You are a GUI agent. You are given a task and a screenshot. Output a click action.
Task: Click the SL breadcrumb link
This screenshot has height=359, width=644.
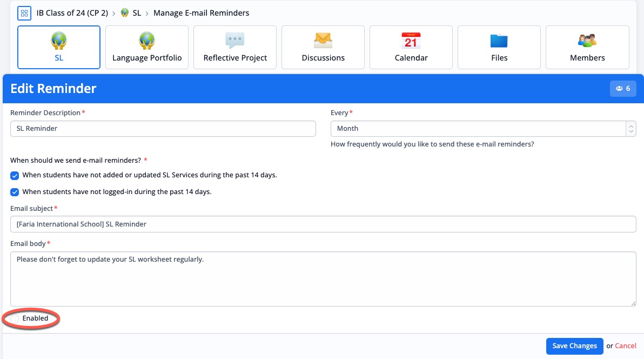137,13
